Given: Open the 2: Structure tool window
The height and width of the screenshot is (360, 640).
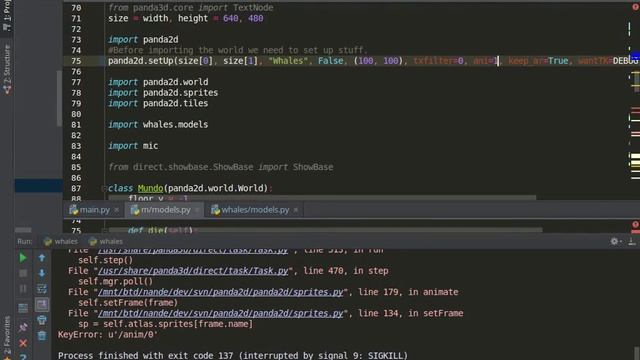Looking at the screenshot, I should [7, 70].
